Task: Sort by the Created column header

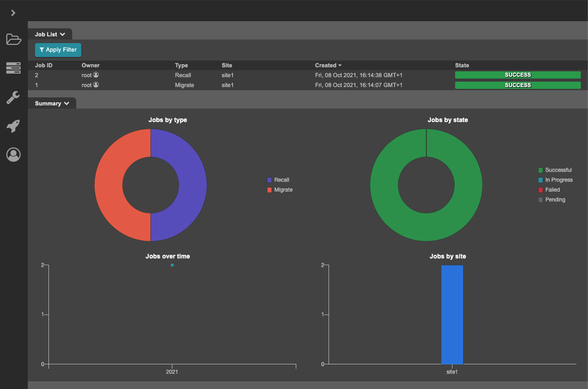Action: (x=328, y=66)
